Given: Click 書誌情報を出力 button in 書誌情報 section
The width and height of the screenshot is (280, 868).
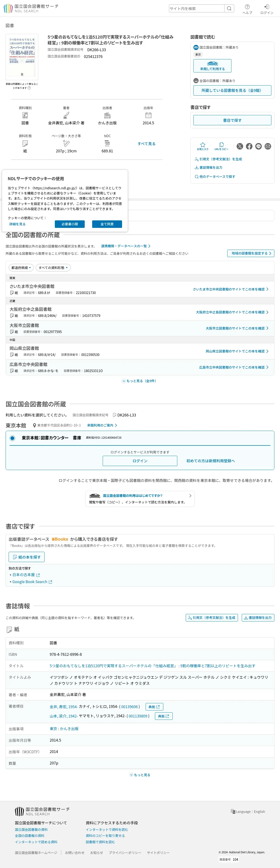Looking at the screenshot, I should [x=258, y=618].
